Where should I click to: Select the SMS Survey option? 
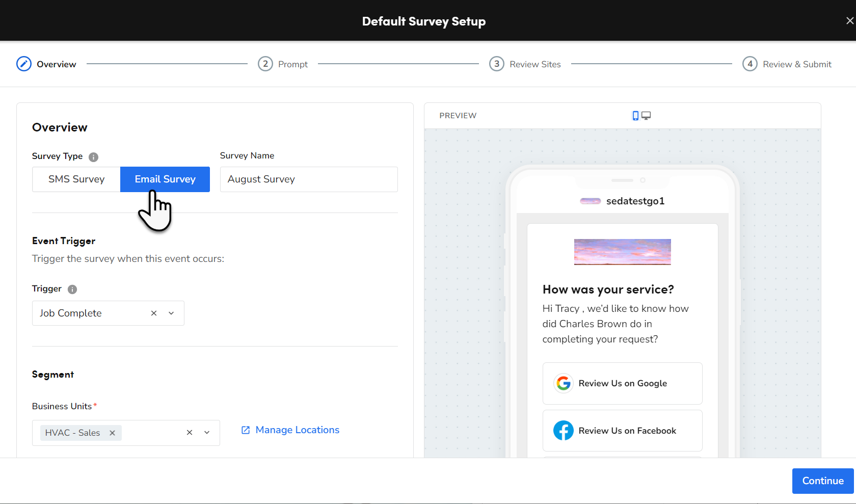point(76,179)
